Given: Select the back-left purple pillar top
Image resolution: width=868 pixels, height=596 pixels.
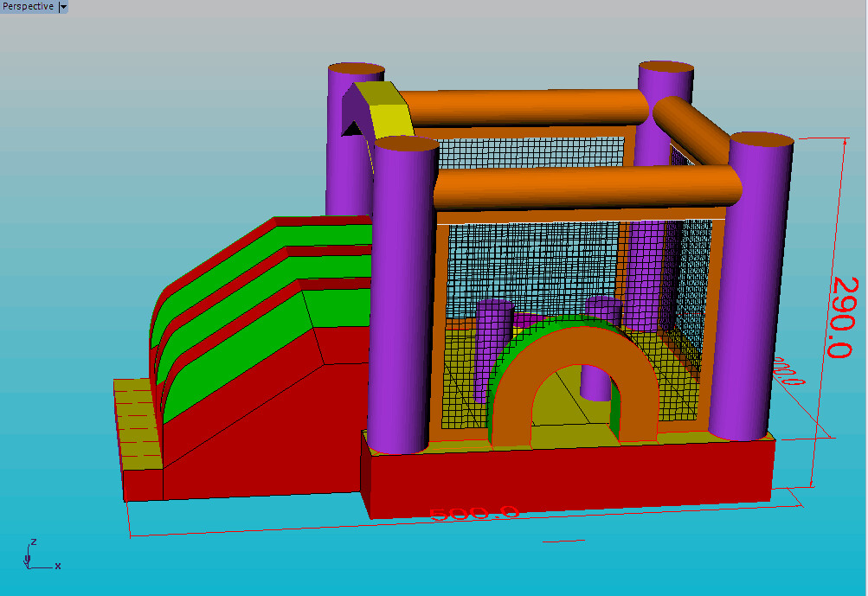Looking at the screenshot, I should 356,69.
